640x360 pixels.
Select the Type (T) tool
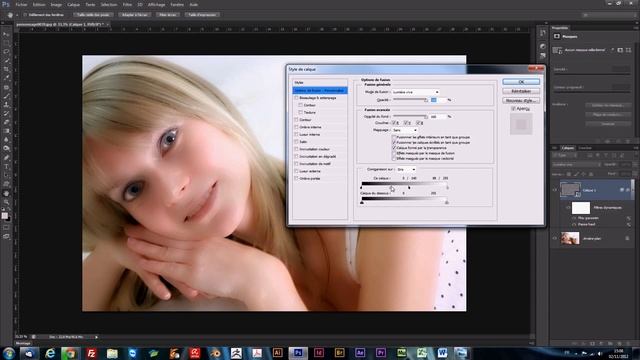pyautogui.click(x=6, y=167)
